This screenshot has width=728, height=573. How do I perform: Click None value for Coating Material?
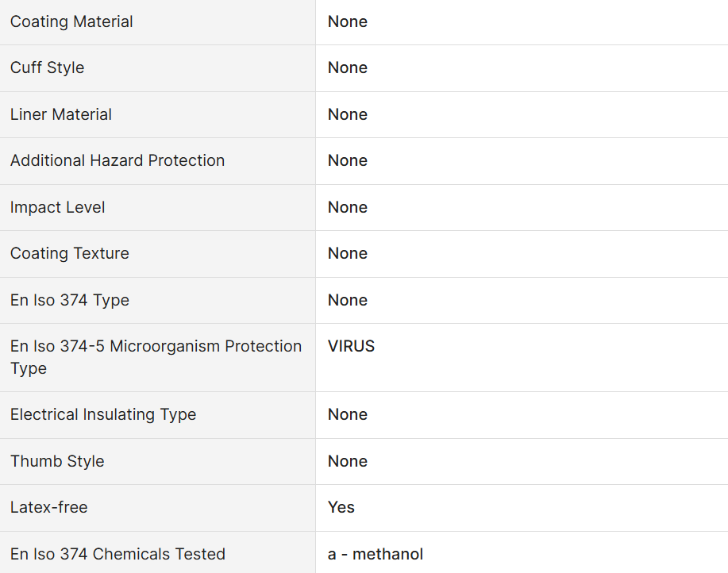point(348,21)
